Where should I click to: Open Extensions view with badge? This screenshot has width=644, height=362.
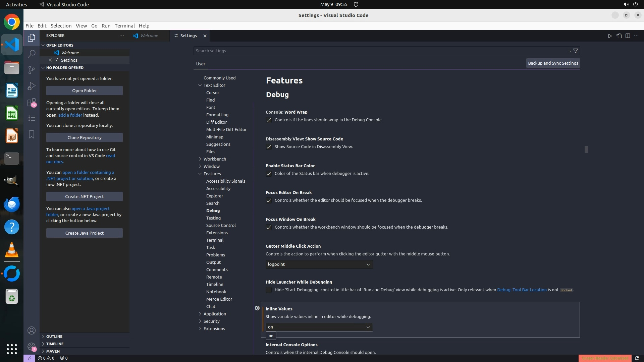tap(32, 102)
